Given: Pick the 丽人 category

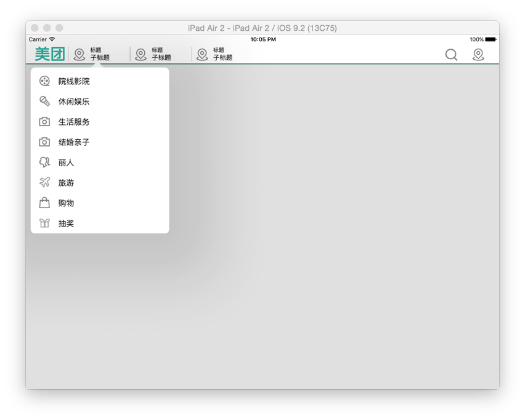Looking at the screenshot, I should tap(100, 163).
